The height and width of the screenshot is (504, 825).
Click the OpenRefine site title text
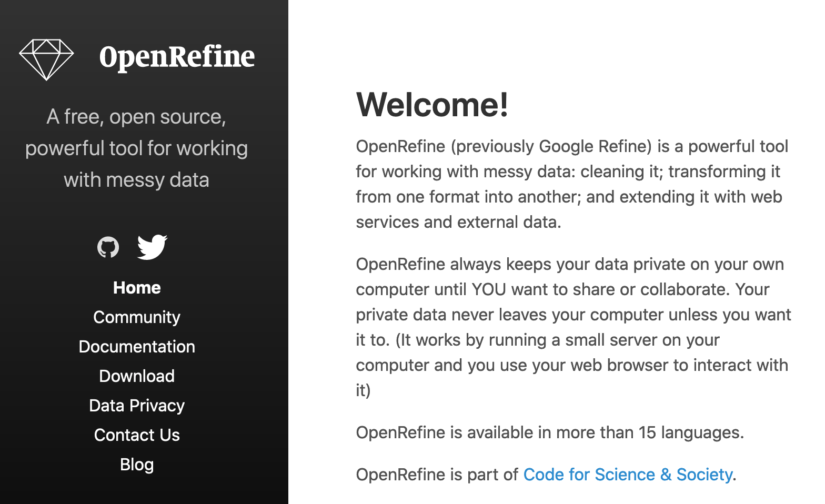(x=177, y=57)
